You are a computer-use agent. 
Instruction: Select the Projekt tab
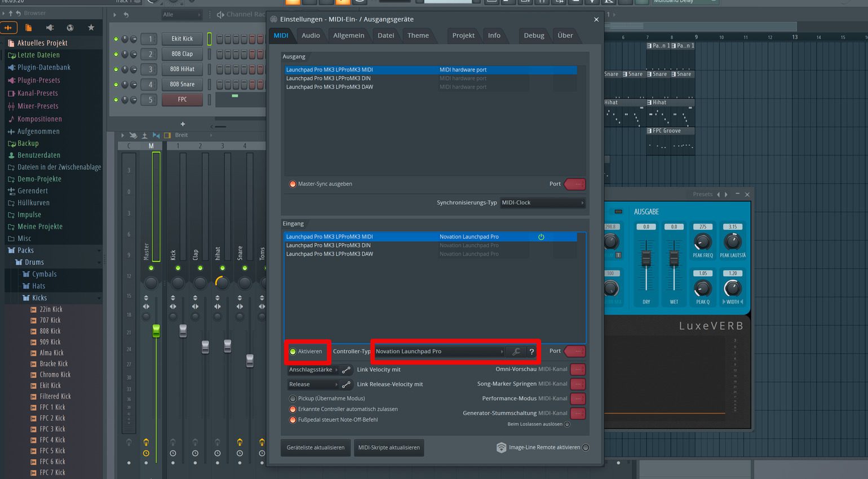463,35
